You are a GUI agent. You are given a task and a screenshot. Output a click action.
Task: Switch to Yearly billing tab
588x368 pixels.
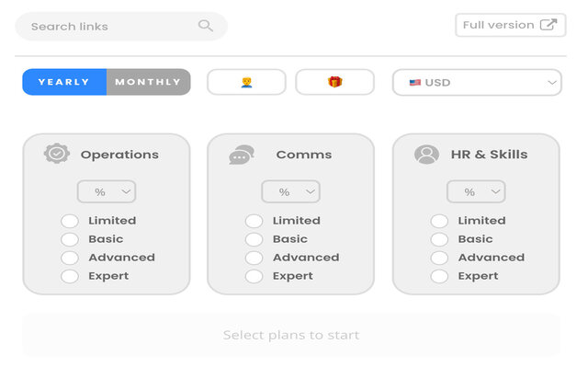pyautogui.click(x=64, y=82)
